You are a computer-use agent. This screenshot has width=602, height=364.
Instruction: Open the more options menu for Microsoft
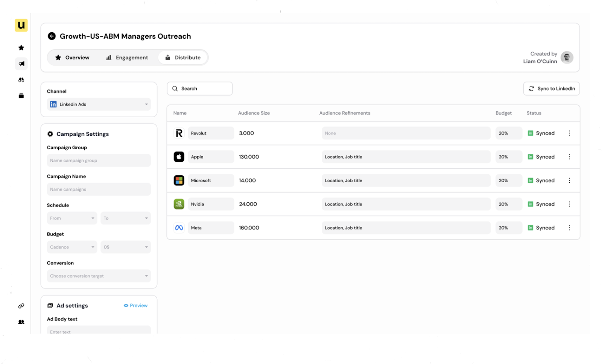[569, 180]
